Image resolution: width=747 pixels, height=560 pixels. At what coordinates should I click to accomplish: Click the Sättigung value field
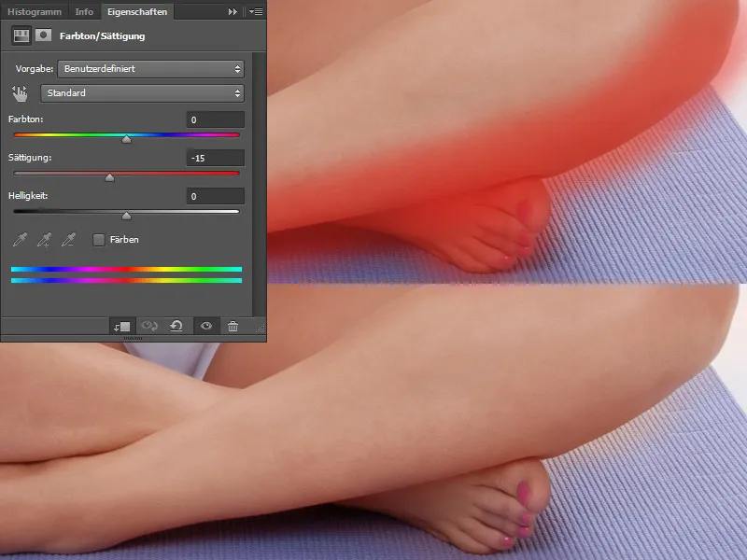tap(216, 158)
